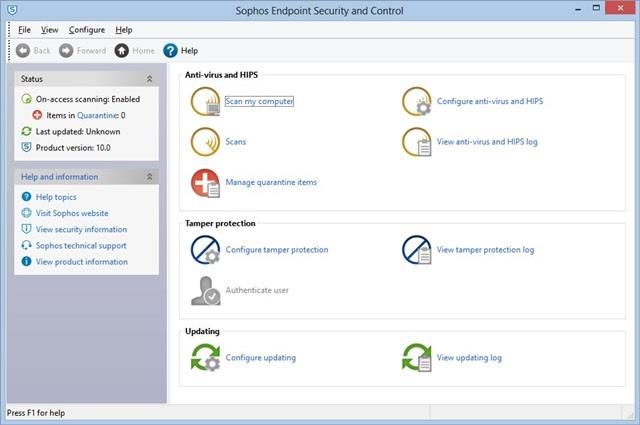Open Visit Sophos website link
Viewport: 640px width, 425px height.
click(72, 213)
